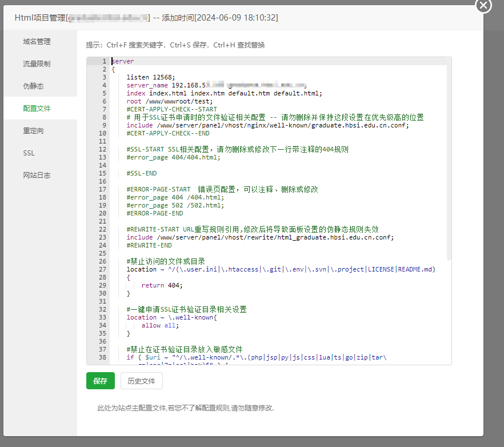The image size is (504, 447).
Task: Click the '#禁止访问的文件或目录' comment
Action: [x=166, y=261]
